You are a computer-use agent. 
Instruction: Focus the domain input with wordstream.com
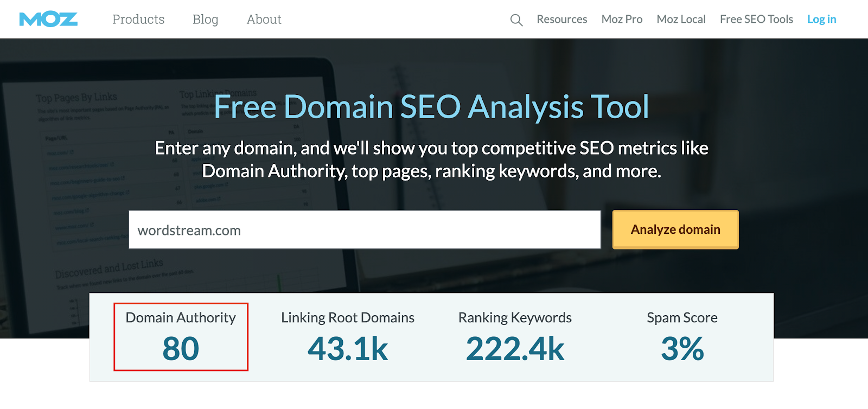pyautogui.click(x=365, y=230)
